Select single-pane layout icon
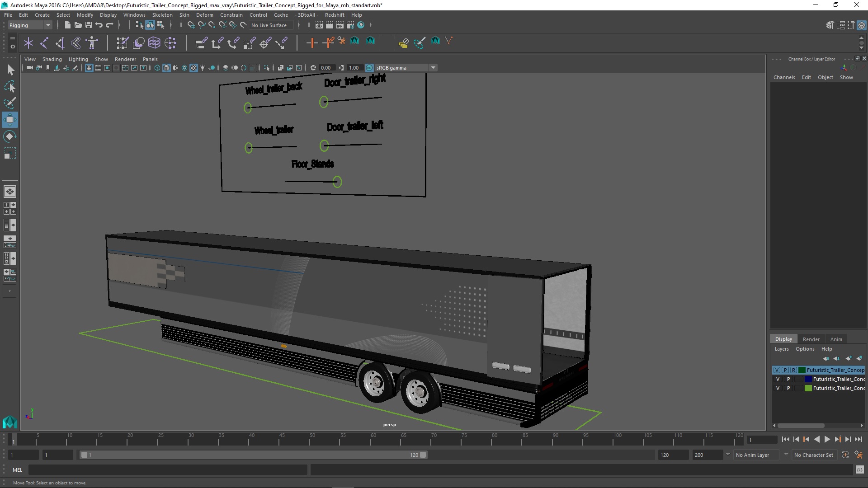This screenshot has height=488, width=868. tap(10, 192)
